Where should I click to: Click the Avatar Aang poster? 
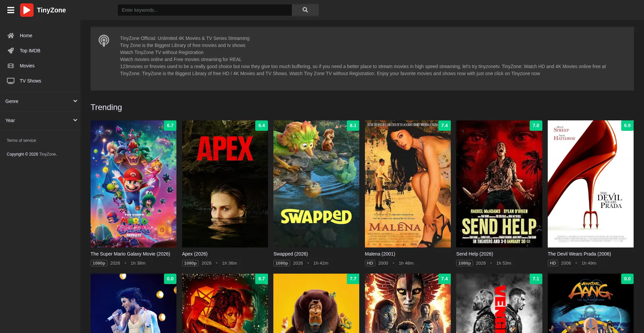pos(591,303)
